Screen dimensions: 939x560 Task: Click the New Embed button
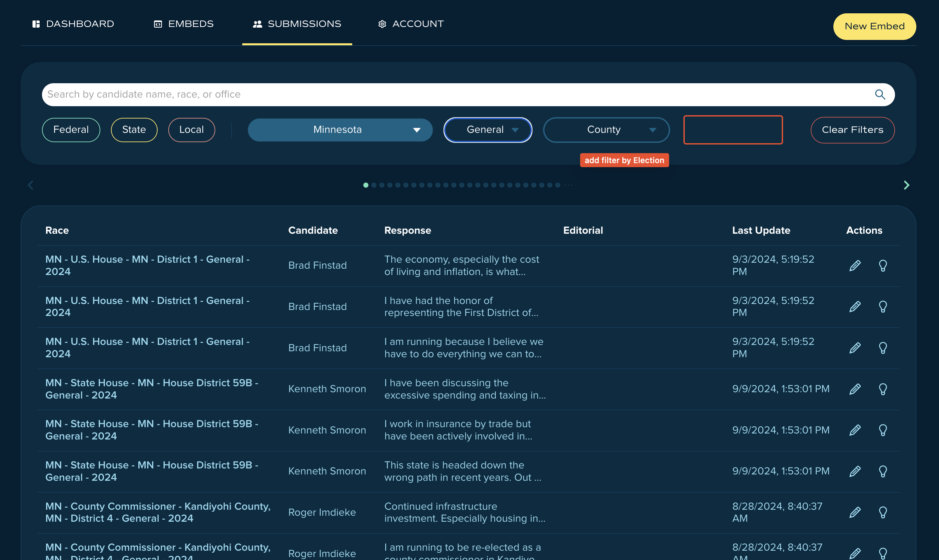(874, 26)
